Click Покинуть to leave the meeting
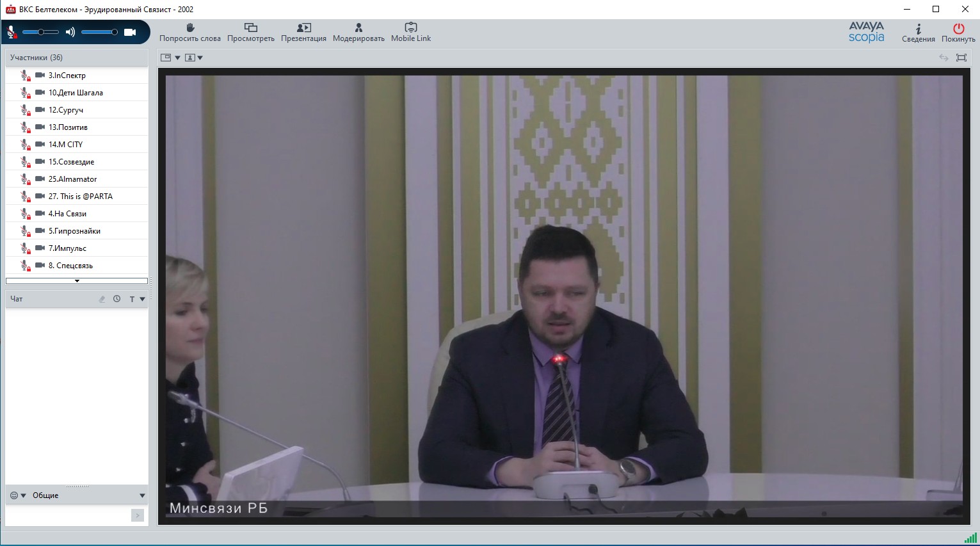Screen dimensions: 980x546 958,33
